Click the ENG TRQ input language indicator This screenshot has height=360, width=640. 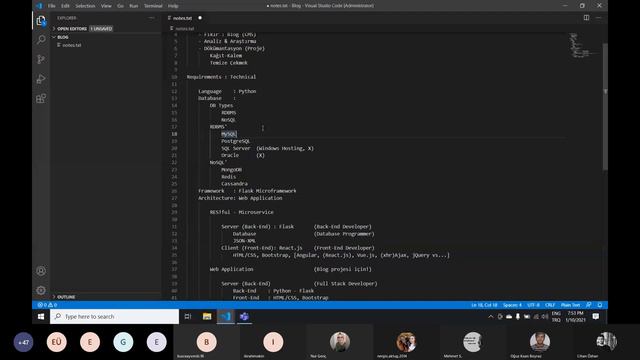(x=556, y=316)
